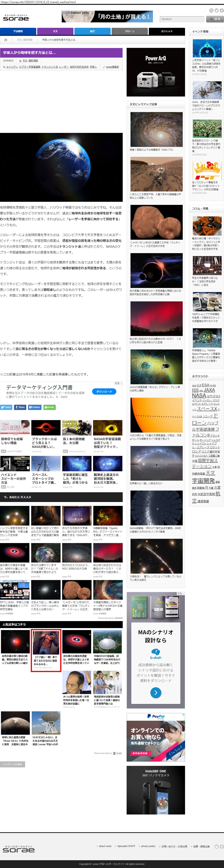
Task: Click the RSS feed icon in header
Action: (x=211, y=11)
